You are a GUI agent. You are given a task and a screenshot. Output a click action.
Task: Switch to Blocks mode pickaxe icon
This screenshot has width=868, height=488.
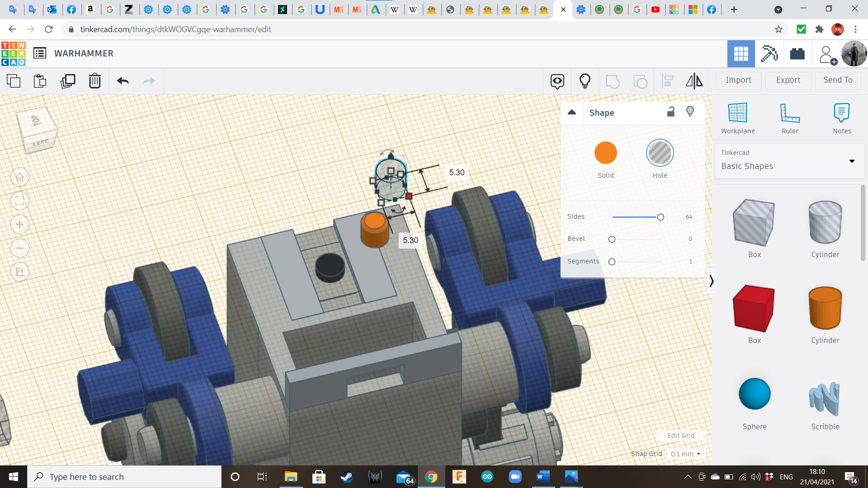(x=769, y=54)
